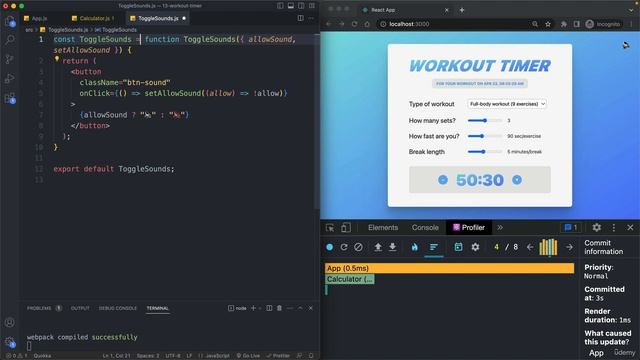The width and height of the screenshot is (640, 360).
Task: Switch to the Flamegraph chart flame icon
Action: pyautogui.click(x=414, y=247)
